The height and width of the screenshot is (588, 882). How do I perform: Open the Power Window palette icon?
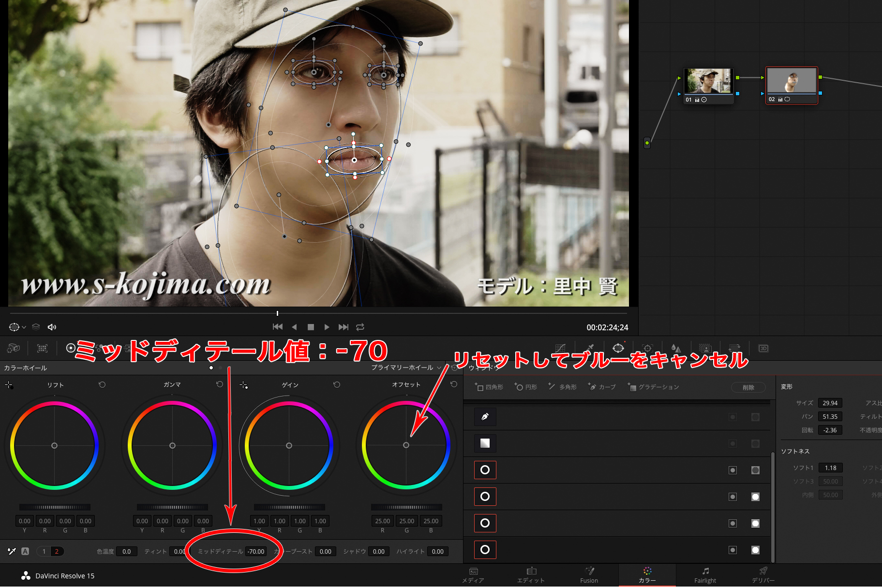tap(618, 348)
